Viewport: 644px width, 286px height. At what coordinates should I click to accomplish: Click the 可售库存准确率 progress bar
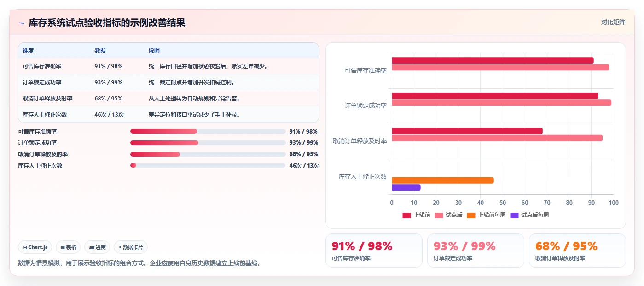[x=208, y=131]
